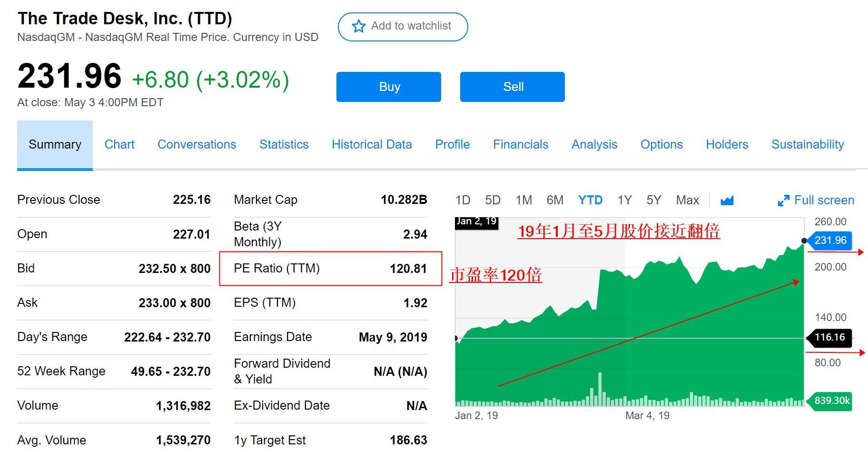This screenshot has height=452, width=868.
Task: Click the stock price 231.96 in the header
Action: pos(69,76)
